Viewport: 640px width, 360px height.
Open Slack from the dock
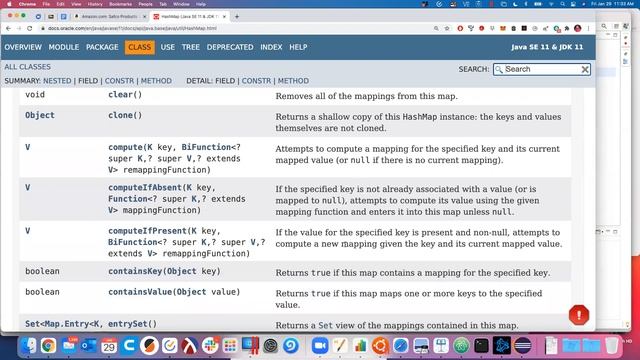(210, 346)
